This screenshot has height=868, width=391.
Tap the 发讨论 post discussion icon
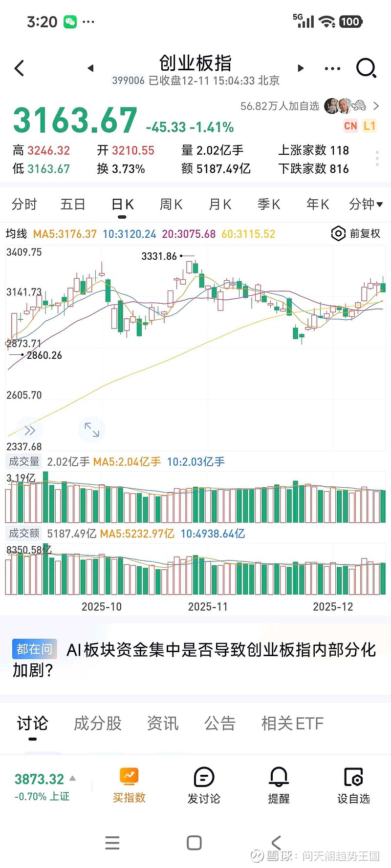pyautogui.click(x=204, y=785)
